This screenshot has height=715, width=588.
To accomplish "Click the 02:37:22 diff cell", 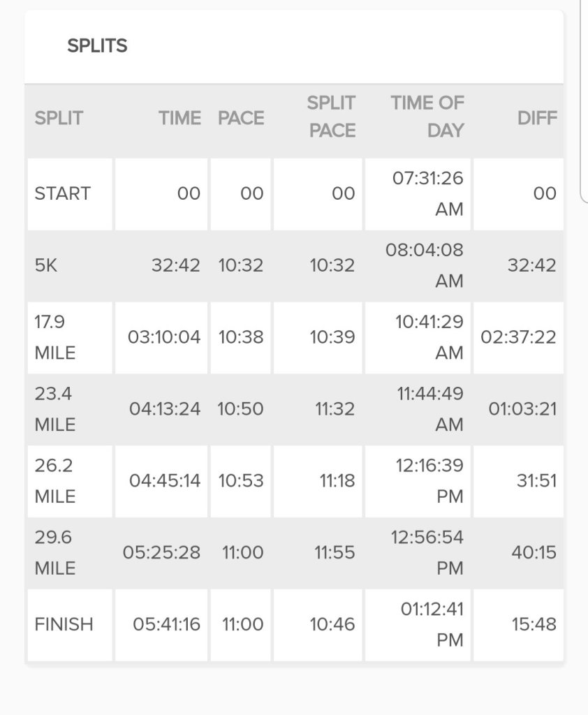I will coord(518,337).
